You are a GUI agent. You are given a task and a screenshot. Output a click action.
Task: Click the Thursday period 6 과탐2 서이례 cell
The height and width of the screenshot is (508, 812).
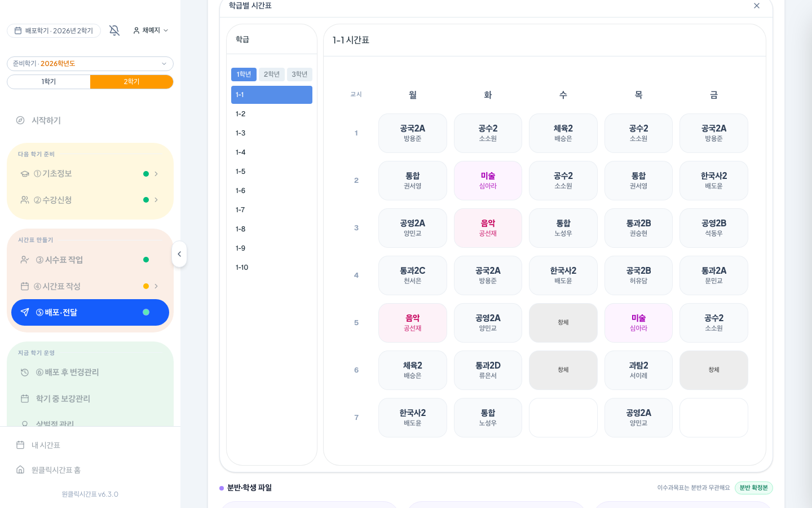(x=638, y=370)
